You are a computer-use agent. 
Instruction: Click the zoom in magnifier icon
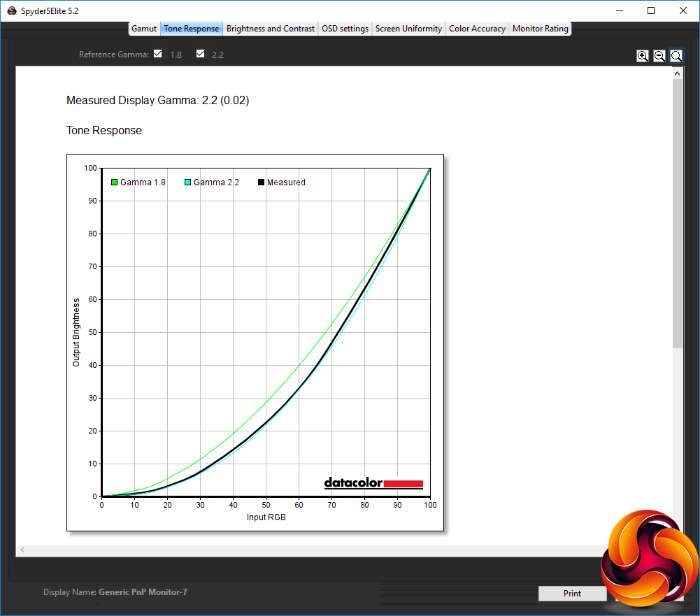643,56
